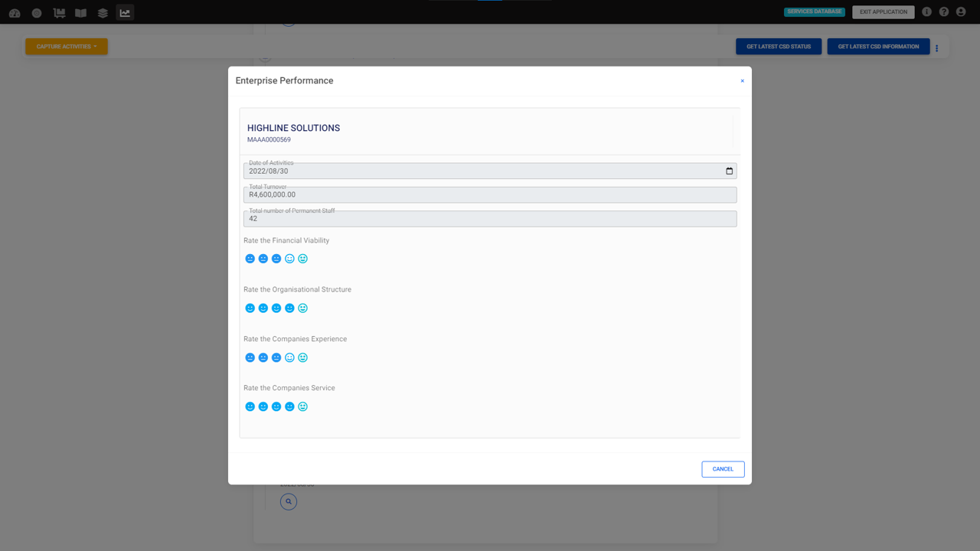The height and width of the screenshot is (551, 980).
Task: Open the user profile icon at top right
Action: [962, 11]
